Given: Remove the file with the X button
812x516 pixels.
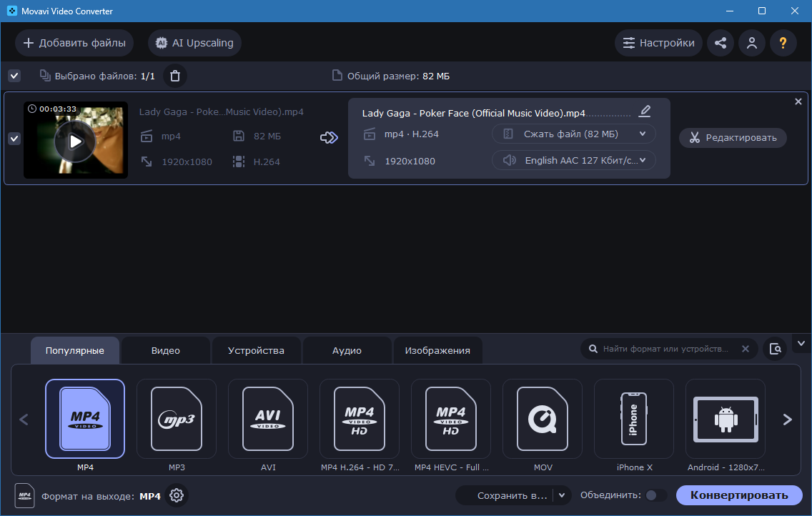Looking at the screenshot, I should [798, 102].
